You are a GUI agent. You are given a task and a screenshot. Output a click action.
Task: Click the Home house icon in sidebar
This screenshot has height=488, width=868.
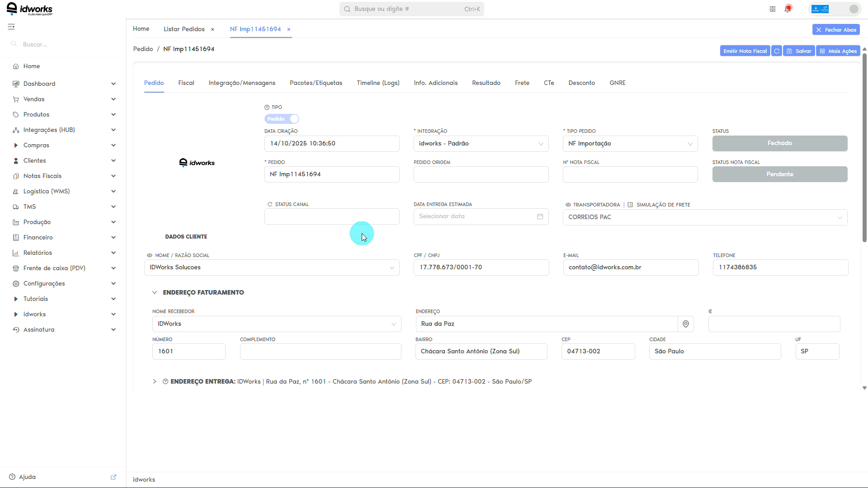[x=16, y=66]
